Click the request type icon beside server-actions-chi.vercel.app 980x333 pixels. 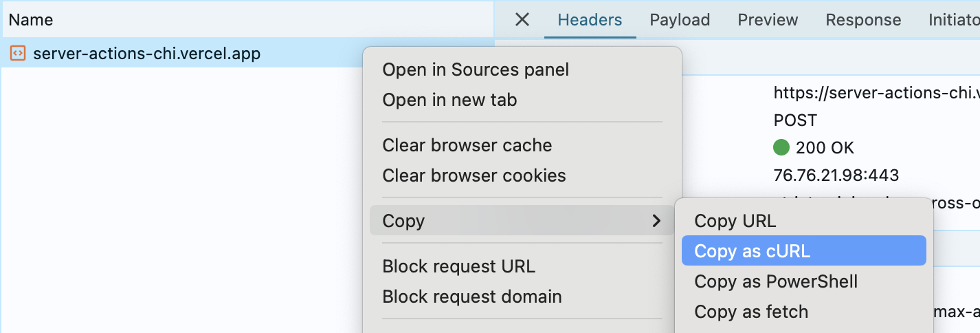click(x=19, y=53)
